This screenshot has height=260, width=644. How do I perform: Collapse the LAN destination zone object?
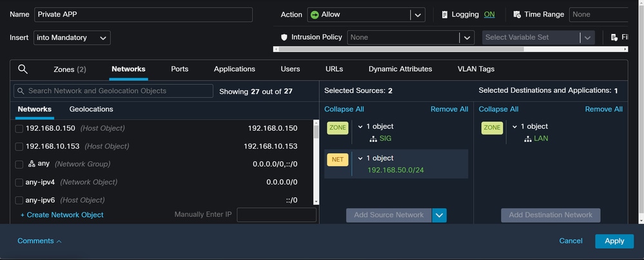(x=514, y=127)
